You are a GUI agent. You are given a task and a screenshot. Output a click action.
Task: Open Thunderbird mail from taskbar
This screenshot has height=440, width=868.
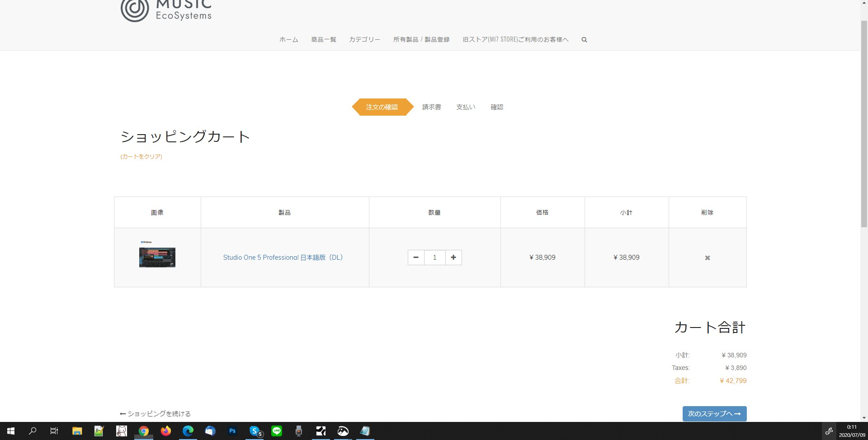pos(210,431)
